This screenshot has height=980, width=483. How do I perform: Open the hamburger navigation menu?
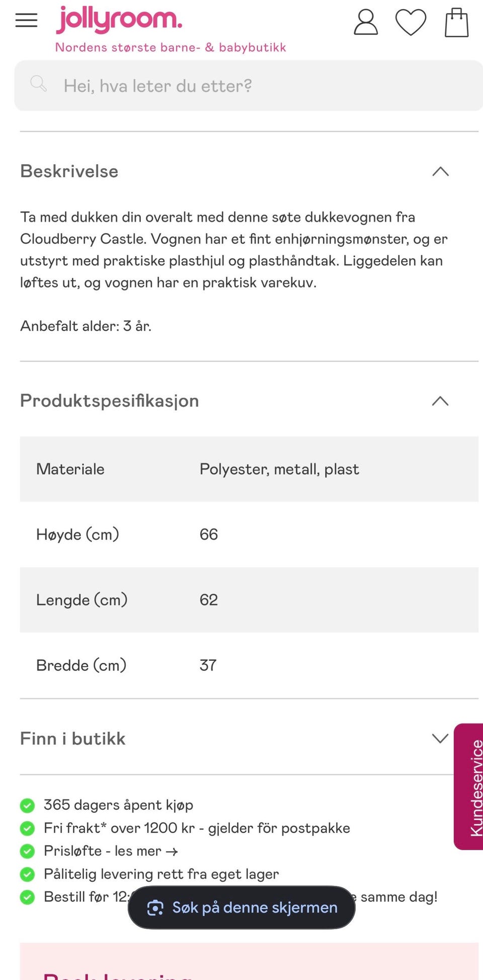pyautogui.click(x=26, y=21)
